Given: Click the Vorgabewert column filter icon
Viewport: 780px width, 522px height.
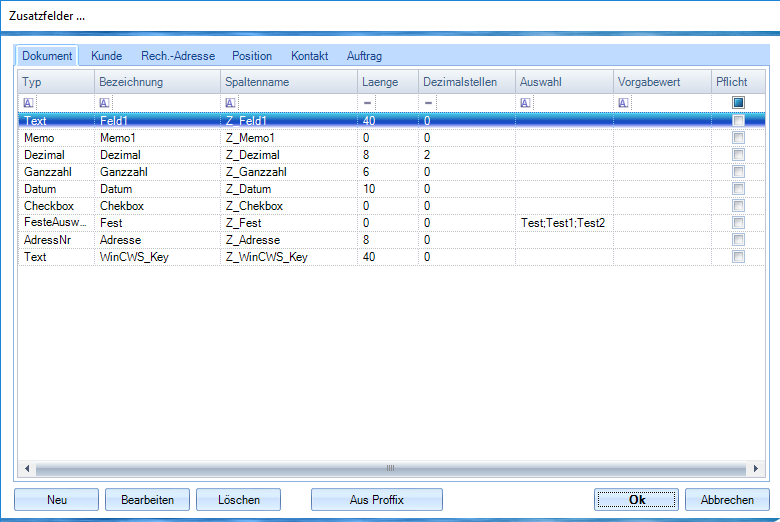Looking at the screenshot, I should coord(623,103).
